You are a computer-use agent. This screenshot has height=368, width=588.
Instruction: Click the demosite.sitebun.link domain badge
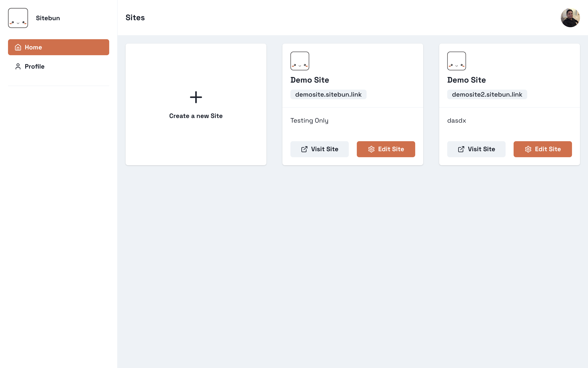(328, 94)
